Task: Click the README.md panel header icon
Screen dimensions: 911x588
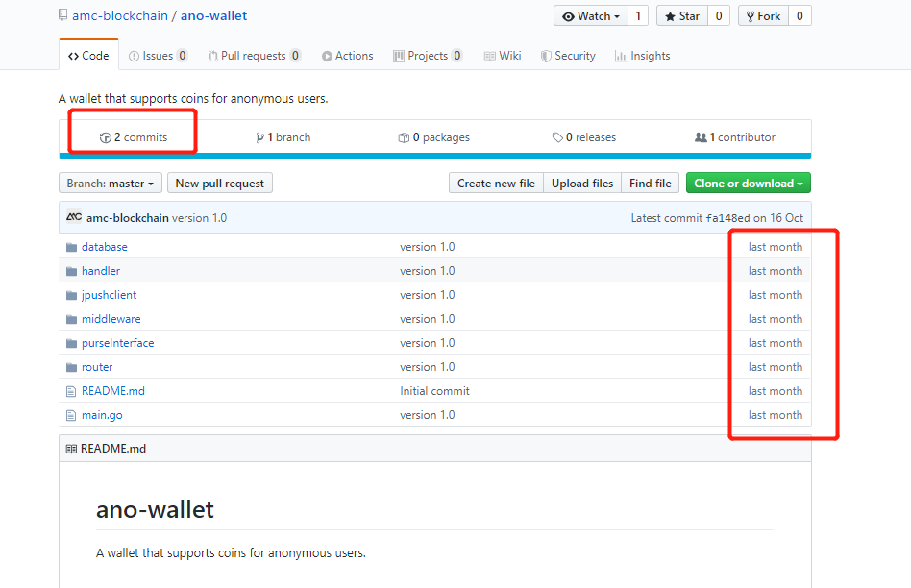Action: [71, 449]
